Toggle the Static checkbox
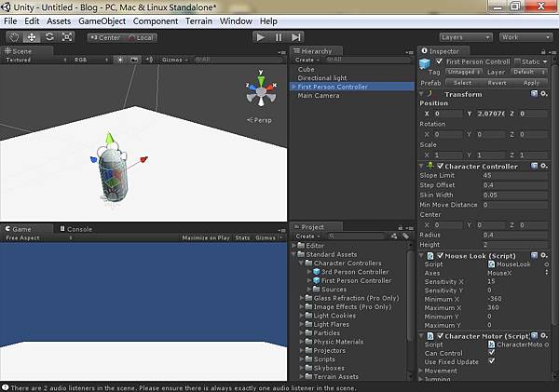559x392 pixels. click(518, 61)
